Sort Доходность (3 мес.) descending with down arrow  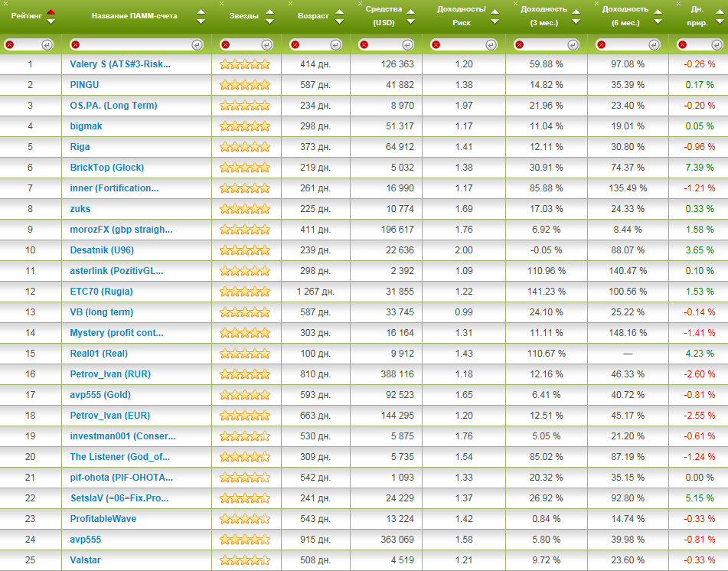coord(576,21)
